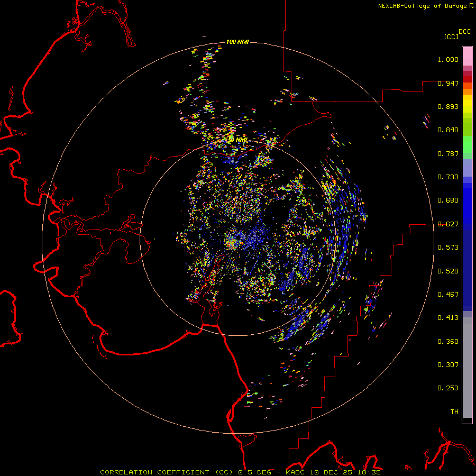The height and width of the screenshot is (476, 476).
Task: Click the 0.627 scale value
Action: coord(448,224)
